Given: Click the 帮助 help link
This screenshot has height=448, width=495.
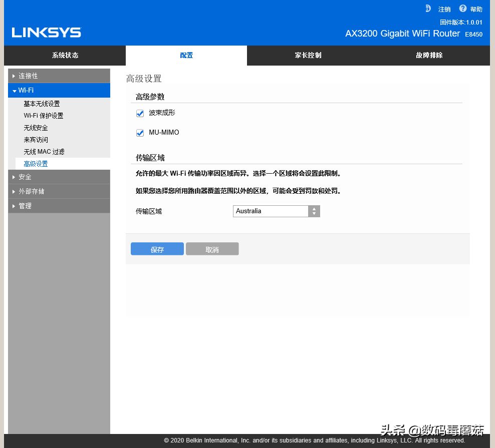Looking at the screenshot, I should 476,9.
